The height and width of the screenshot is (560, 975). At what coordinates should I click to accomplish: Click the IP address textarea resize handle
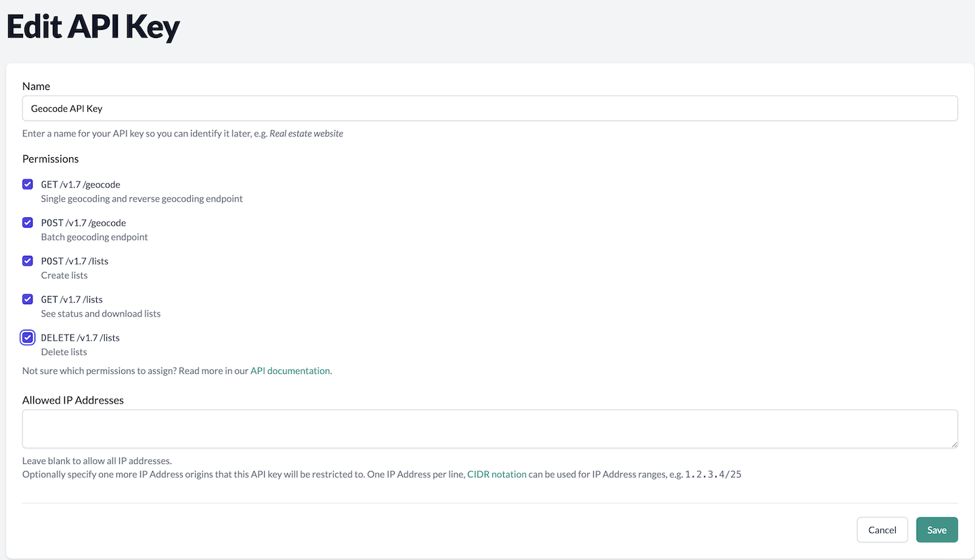coord(953,444)
